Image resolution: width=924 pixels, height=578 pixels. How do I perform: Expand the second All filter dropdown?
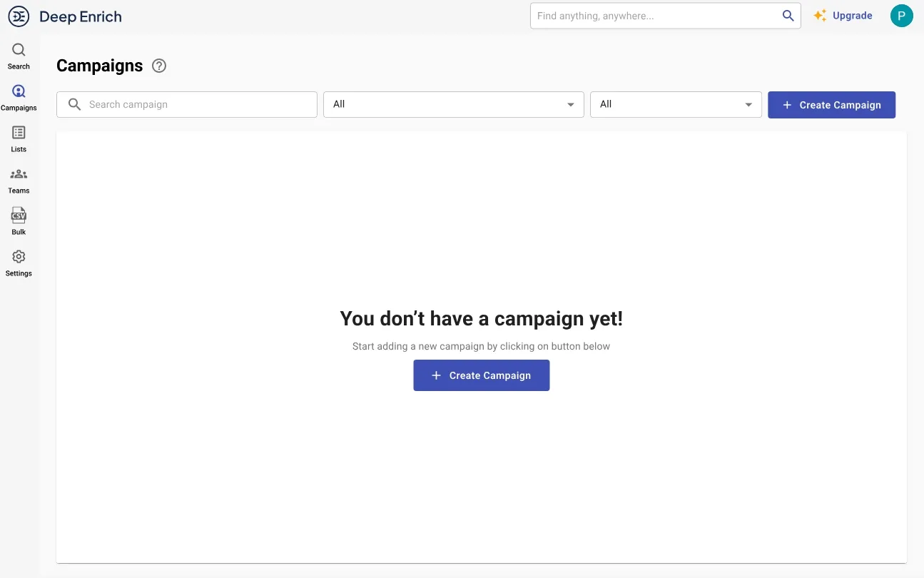point(675,104)
